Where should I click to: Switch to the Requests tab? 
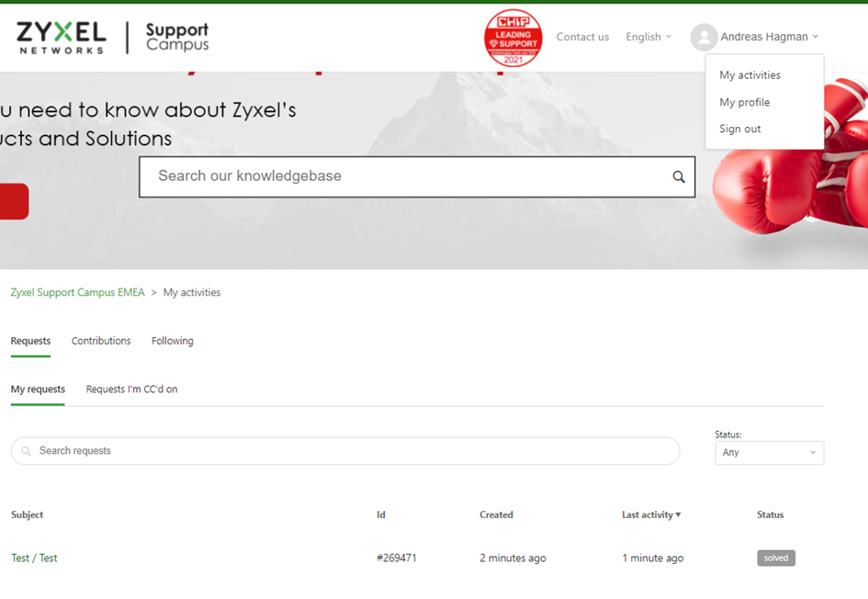click(x=30, y=341)
